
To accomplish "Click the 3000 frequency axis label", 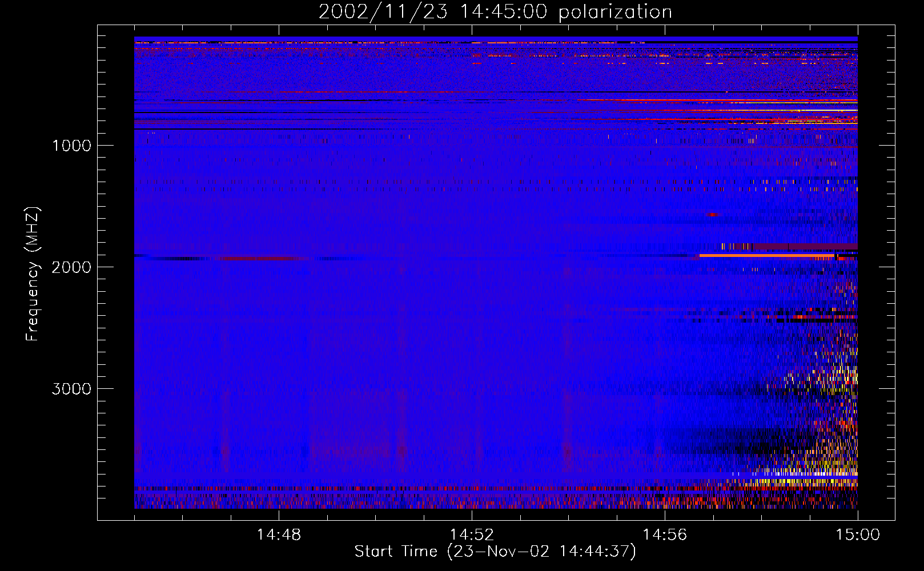I will [71, 389].
